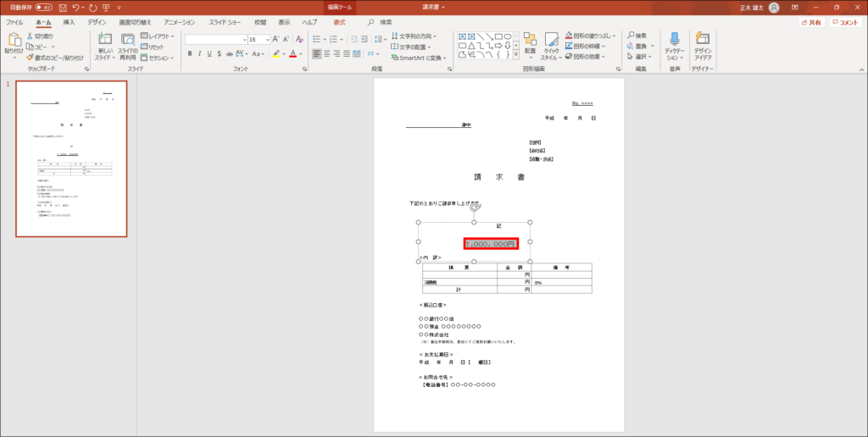868x437 pixels.
Task: Click the Paste (貼り付け) clipboard icon
Action: [x=14, y=40]
